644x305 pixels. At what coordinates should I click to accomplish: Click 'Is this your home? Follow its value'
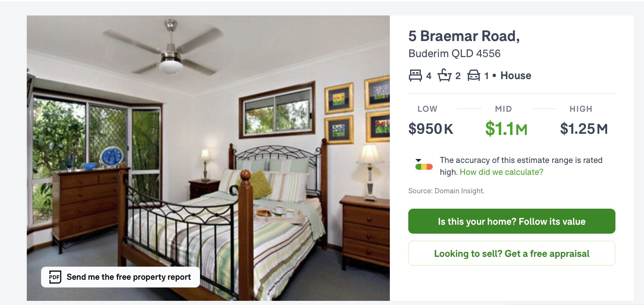(512, 221)
